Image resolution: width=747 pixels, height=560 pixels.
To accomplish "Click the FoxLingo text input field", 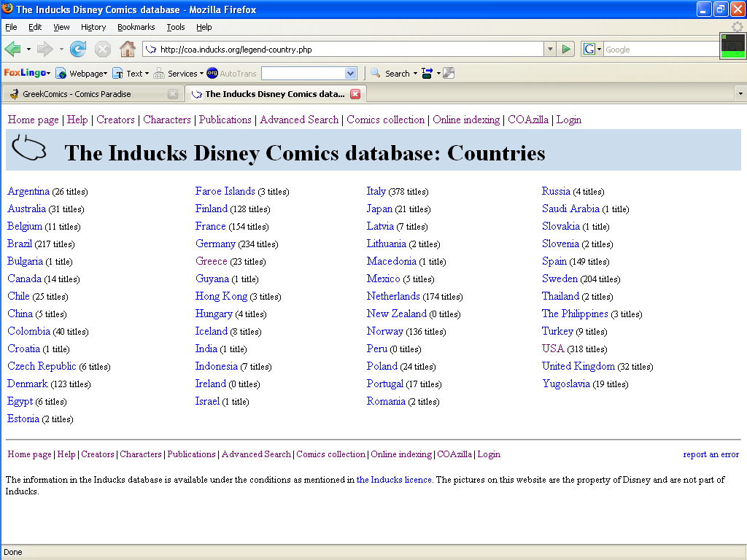I will click(303, 74).
